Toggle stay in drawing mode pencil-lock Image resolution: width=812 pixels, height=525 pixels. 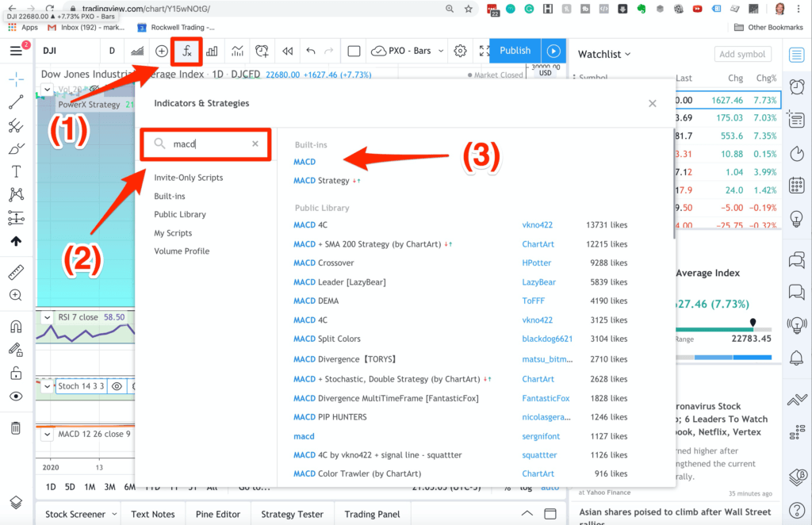(16, 350)
